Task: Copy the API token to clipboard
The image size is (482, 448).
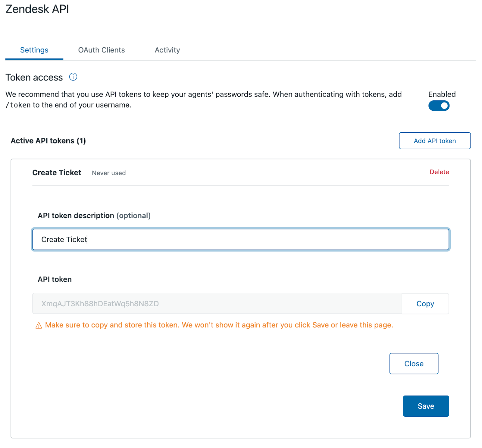Action: (x=425, y=304)
